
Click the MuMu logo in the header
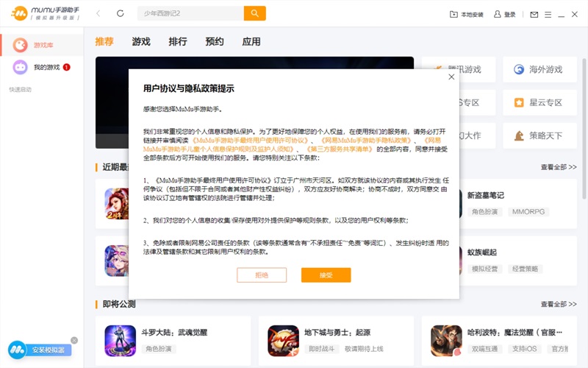[x=46, y=13]
